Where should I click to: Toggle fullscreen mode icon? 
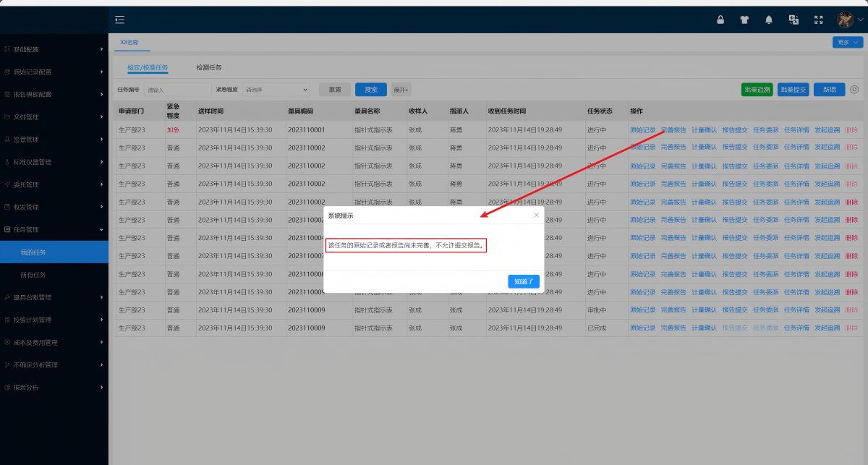click(819, 20)
